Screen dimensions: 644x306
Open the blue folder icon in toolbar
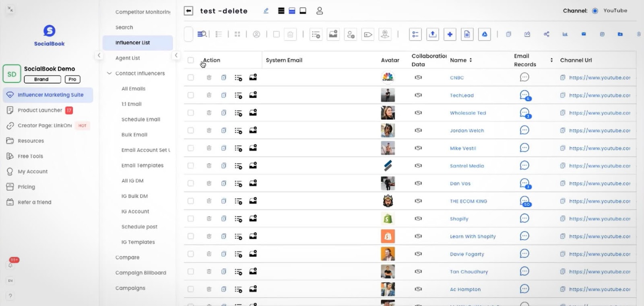[620, 34]
